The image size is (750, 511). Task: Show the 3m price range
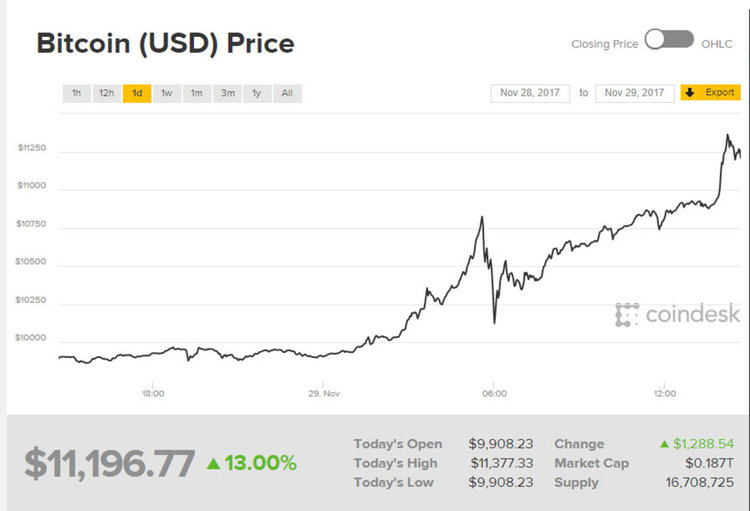(228, 93)
